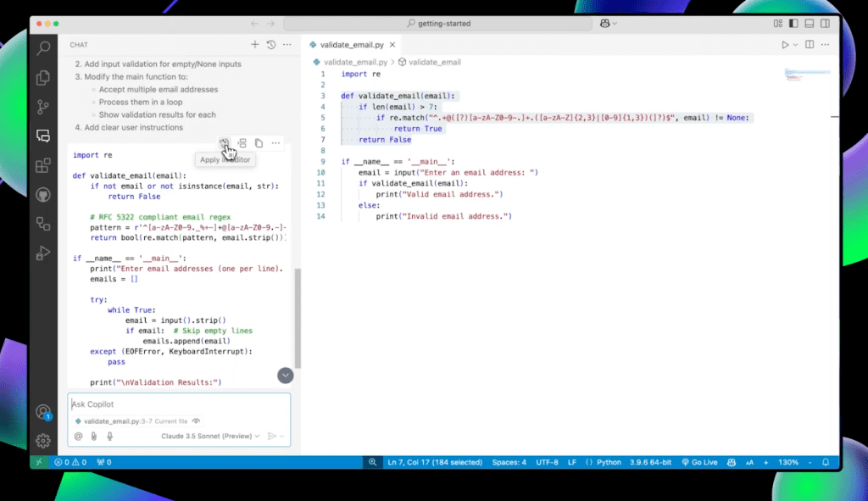Click validate_email.py in breadcrumb
The width and height of the screenshot is (868, 501).
pos(355,62)
